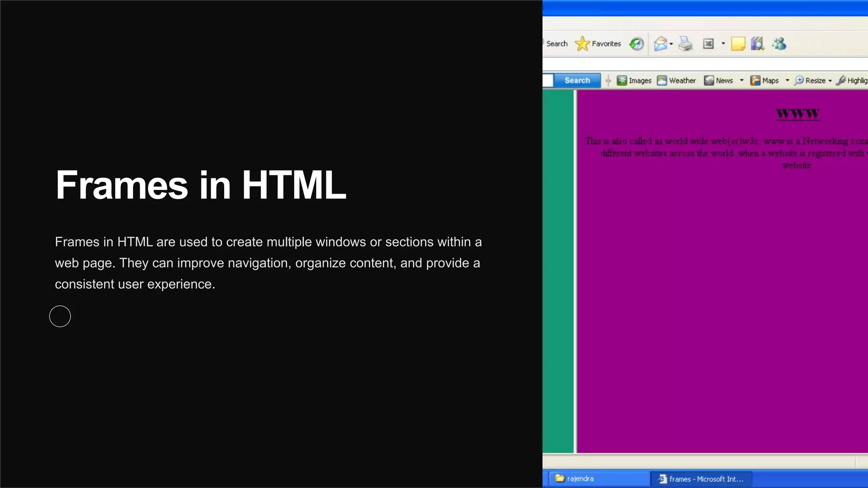
Task: Expand the Edit button dropdown arrow
Action: coord(723,44)
